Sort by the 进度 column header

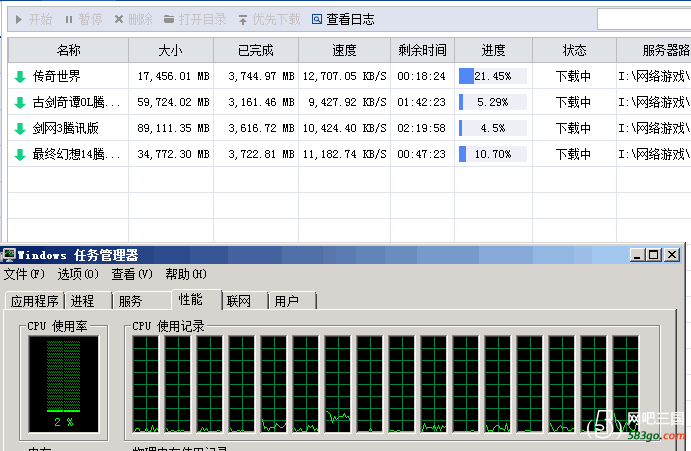coord(493,50)
